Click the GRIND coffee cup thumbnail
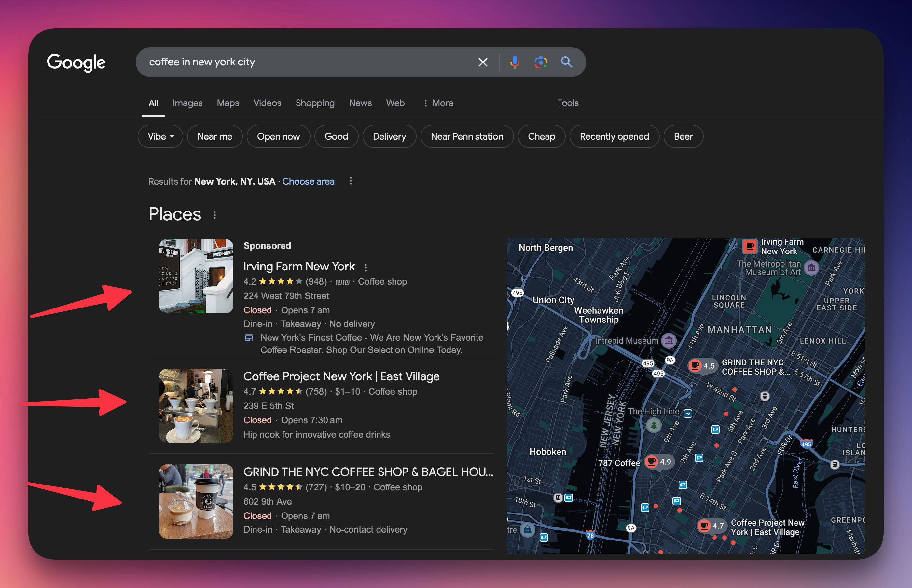Viewport: 912px width, 588px height. [x=196, y=501]
